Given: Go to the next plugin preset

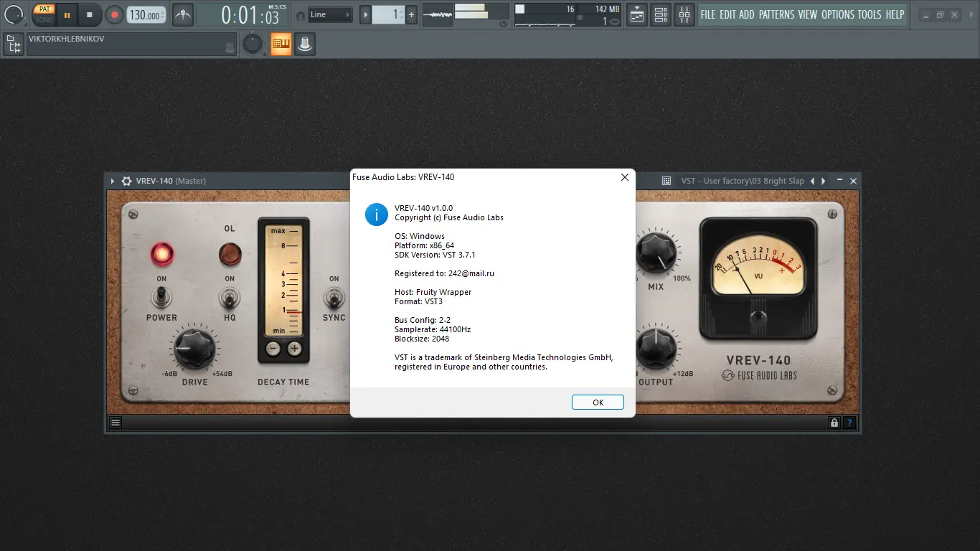Looking at the screenshot, I should [824, 181].
